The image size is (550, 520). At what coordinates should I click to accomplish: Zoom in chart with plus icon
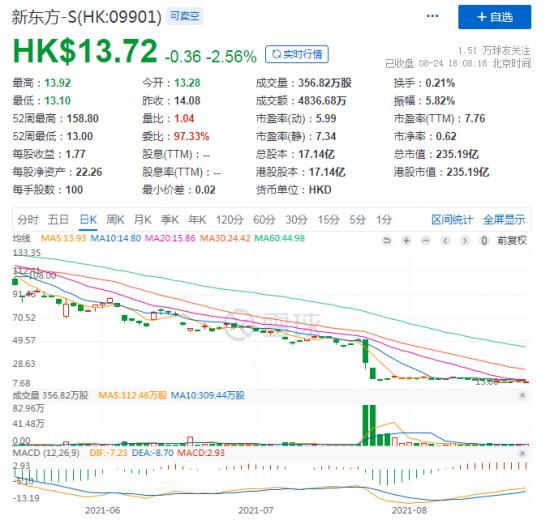pos(407,241)
